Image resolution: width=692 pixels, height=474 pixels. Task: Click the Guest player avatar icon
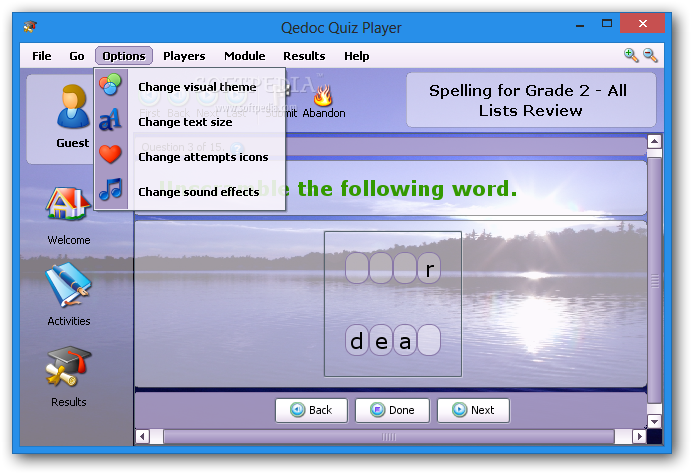coord(73,106)
